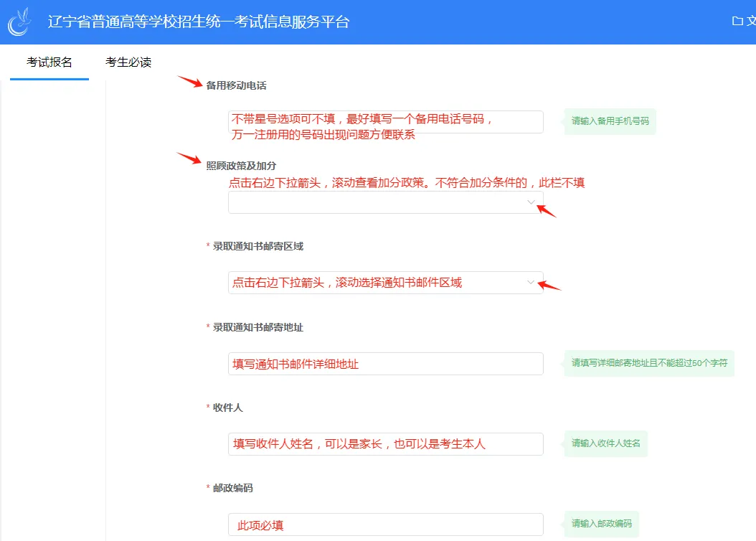Viewport: 756px width, 541px height.
Task: Switch to the 考试报名 tab
Action: pyautogui.click(x=49, y=62)
